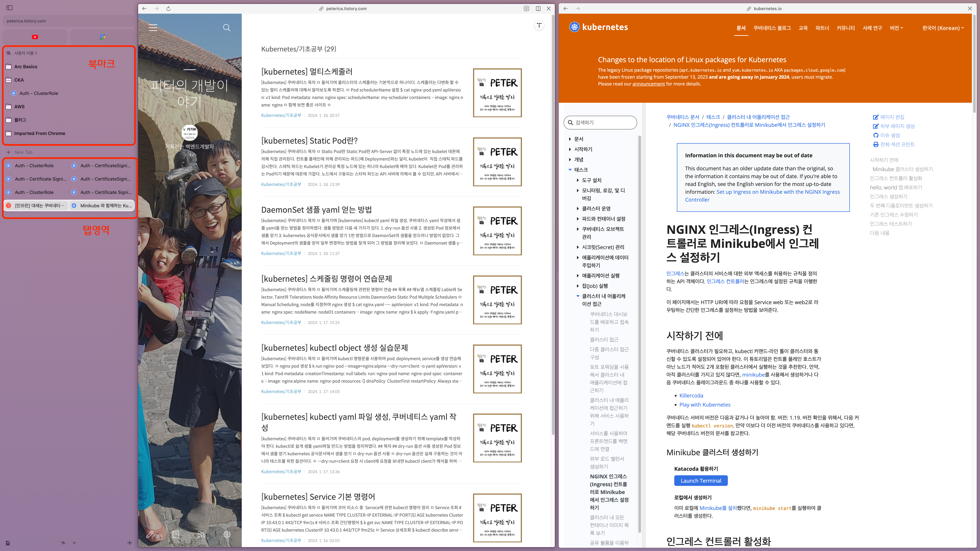This screenshot has width=980, height=551.
Task: Open the pinned YouTube favorite
Action: (35, 37)
